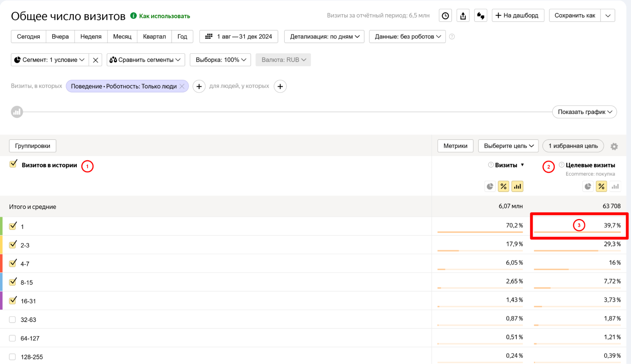Open Детализация: по дням dropdown
The width and height of the screenshot is (631, 364).
point(324,37)
